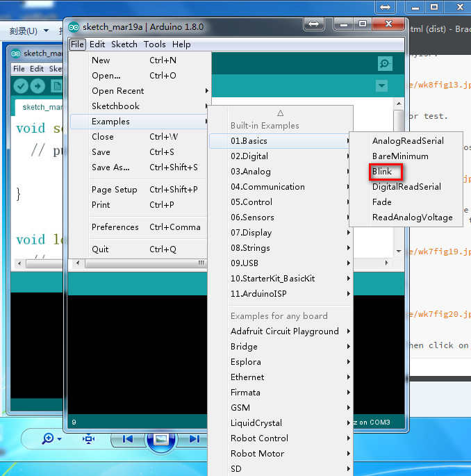The width and height of the screenshot is (471, 476).
Task: Choose Save As... in the File menu
Action: 140,167
